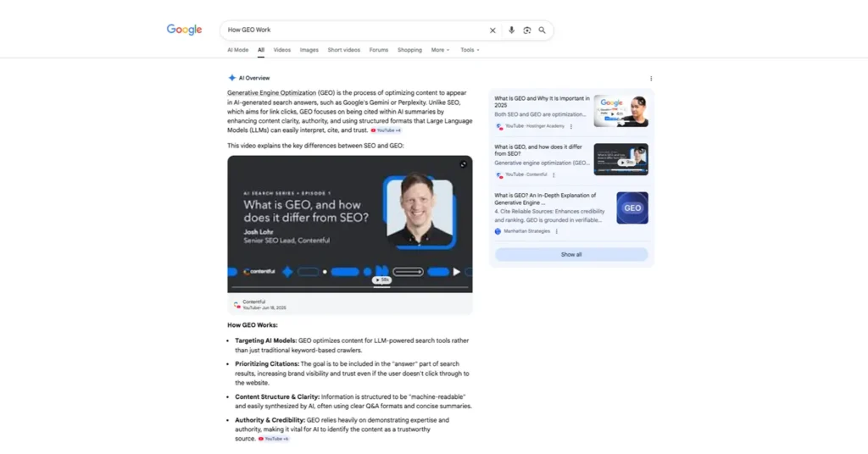This screenshot has height=454, width=868.
Task: Clear the search box text
Action: [x=492, y=30]
